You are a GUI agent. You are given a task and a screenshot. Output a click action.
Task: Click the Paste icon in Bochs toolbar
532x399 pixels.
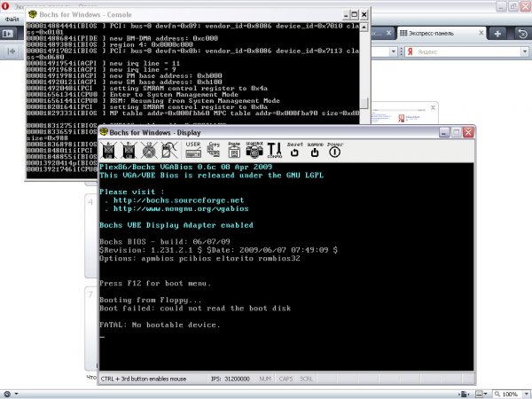coord(234,150)
